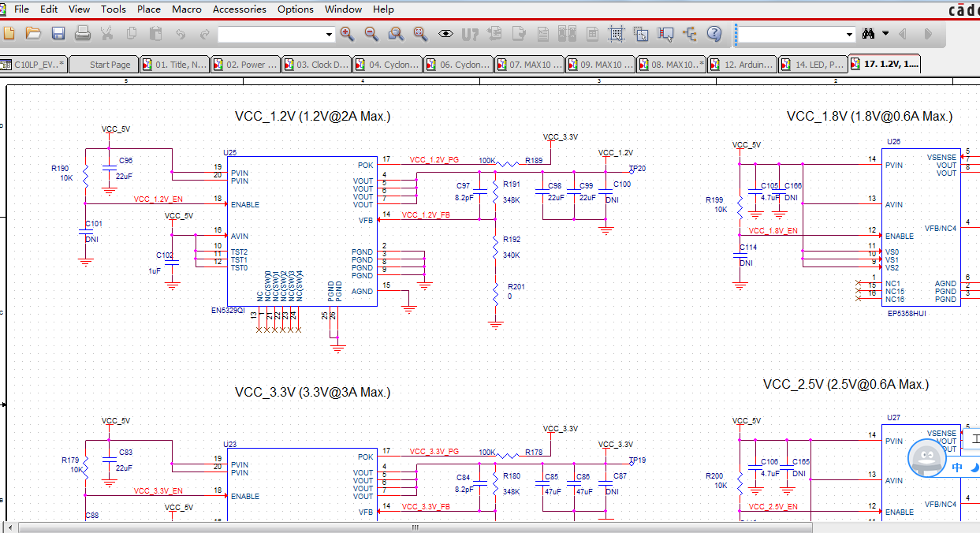The height and width of the screenshot is (533, 980).
Task: Open the Accessories menu
Action: 240,9
